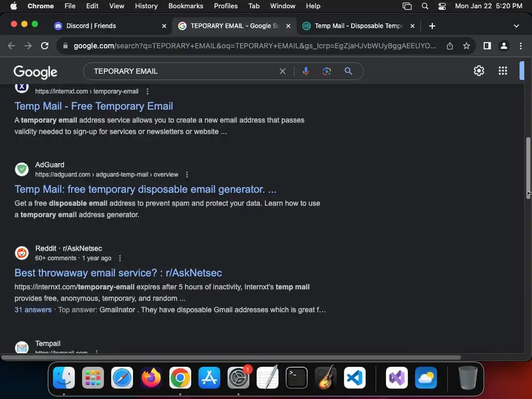Open Spotlight search in menu bar
This screenshot has height=399, width=532.
click(425, 6)
